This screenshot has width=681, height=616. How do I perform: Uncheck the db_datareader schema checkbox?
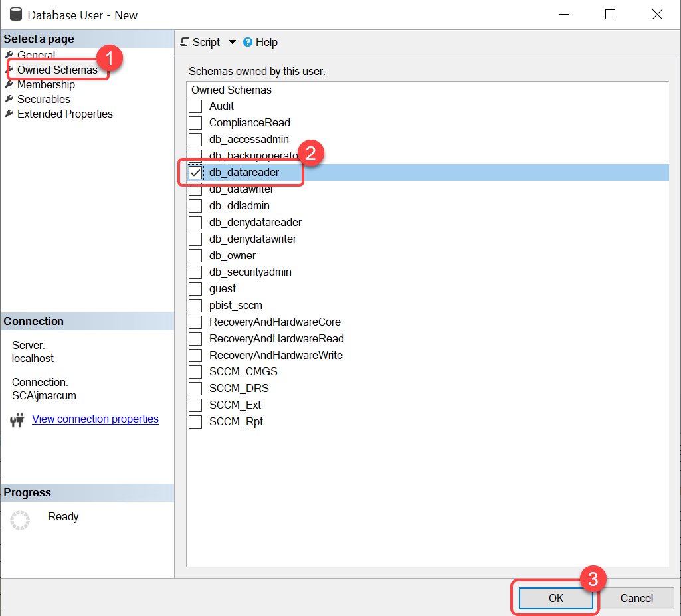195,173
